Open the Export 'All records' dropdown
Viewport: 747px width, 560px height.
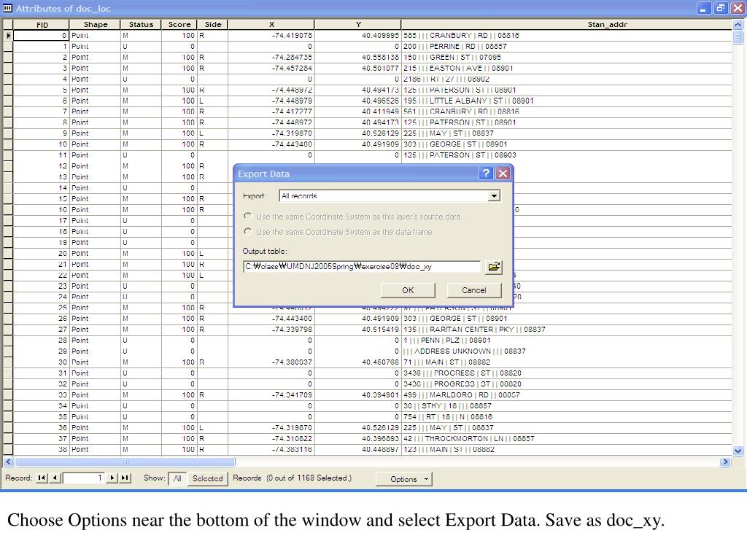point(494,195)
